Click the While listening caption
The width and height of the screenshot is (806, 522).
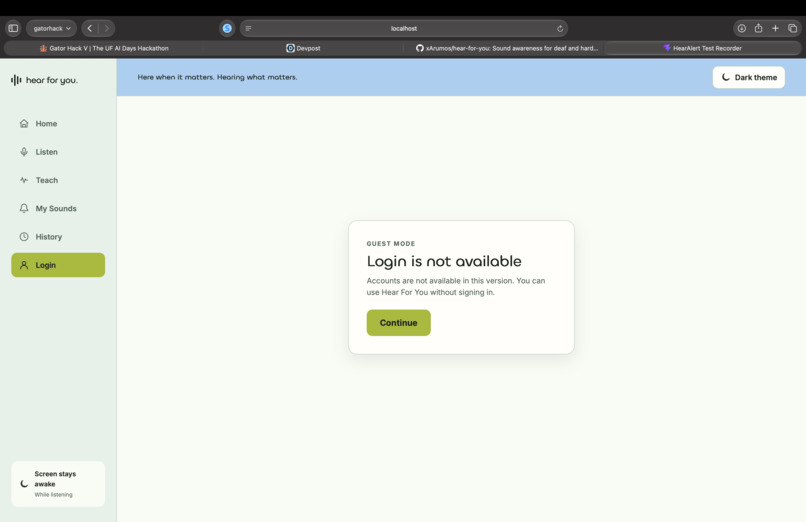(x=53, y=494)
